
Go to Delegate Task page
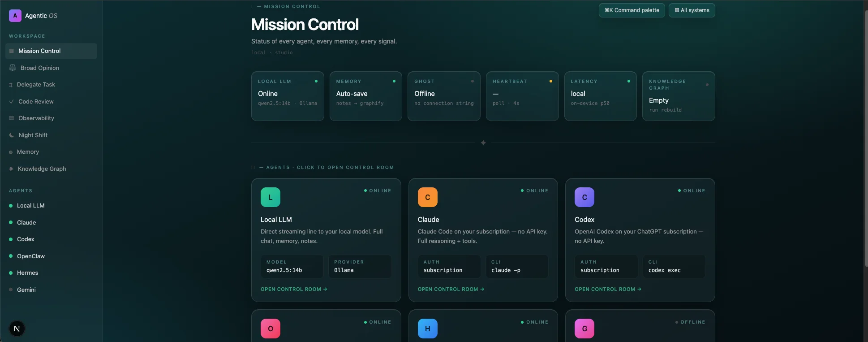[x=51, y=85]
